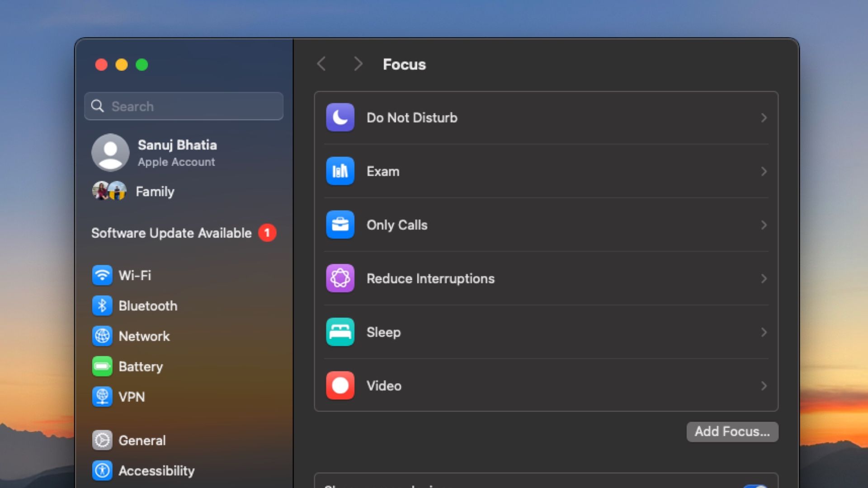
Task: Select the Network settings panel
Action: (143, 335)
